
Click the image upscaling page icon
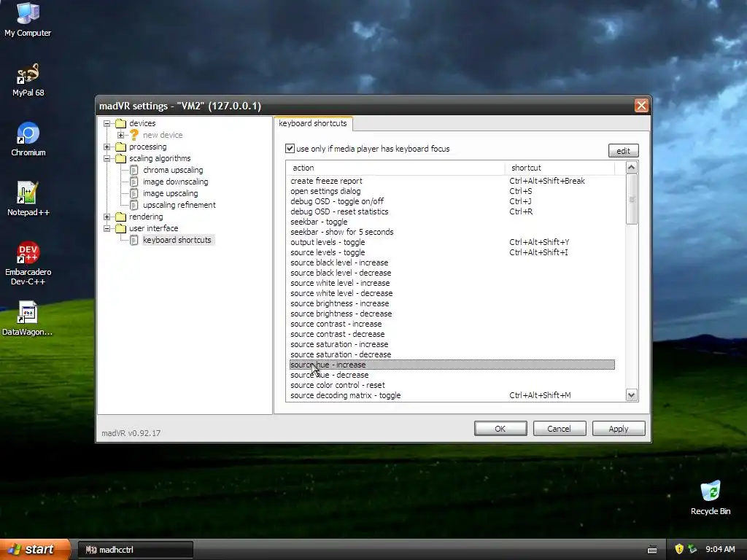[x=134, y=193]
